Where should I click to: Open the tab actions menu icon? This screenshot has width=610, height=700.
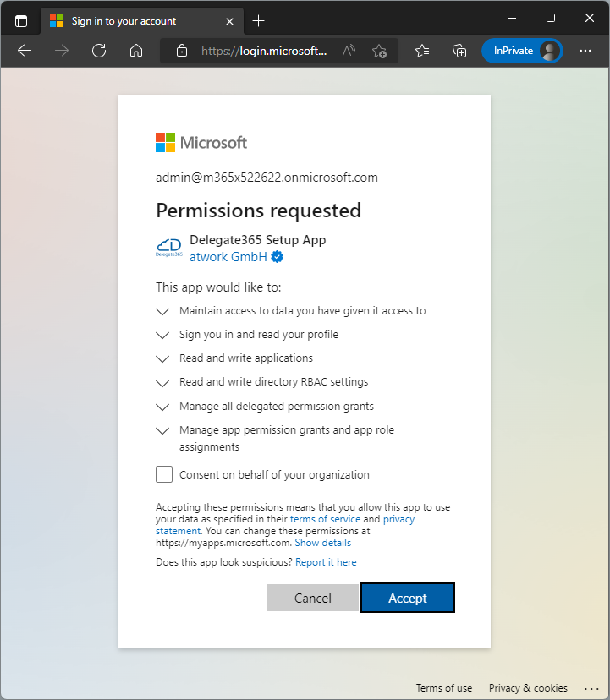click(x=21, y=20)
